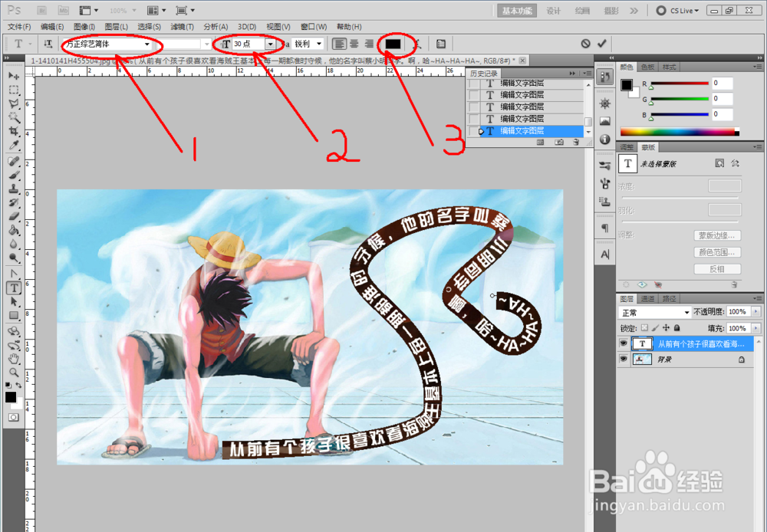Select the Hand tool
The image size is (767, 532).
pyautogui.click(x=14, y=359)
